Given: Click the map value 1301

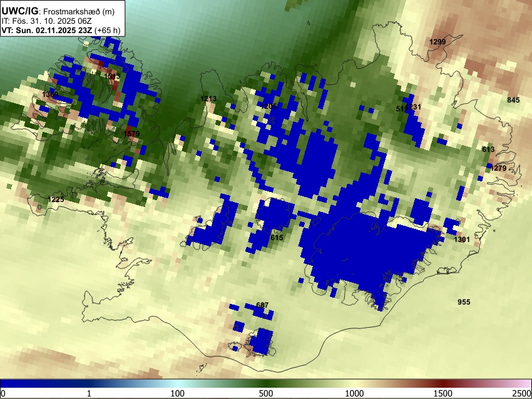Looking at the screenshot, I should pyautogui.click(x=462, y=240).
